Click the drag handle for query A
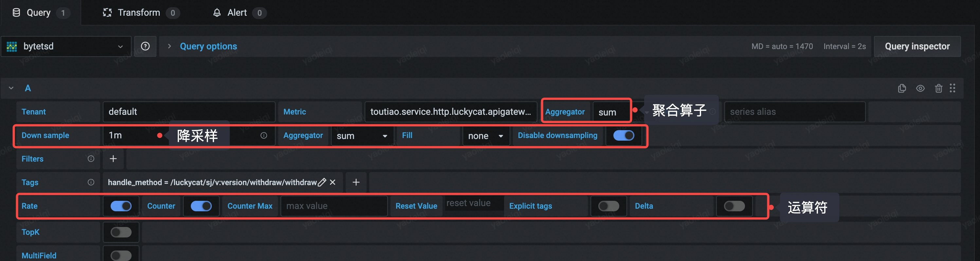Screen dimensions: 980x261 (953, 89)
